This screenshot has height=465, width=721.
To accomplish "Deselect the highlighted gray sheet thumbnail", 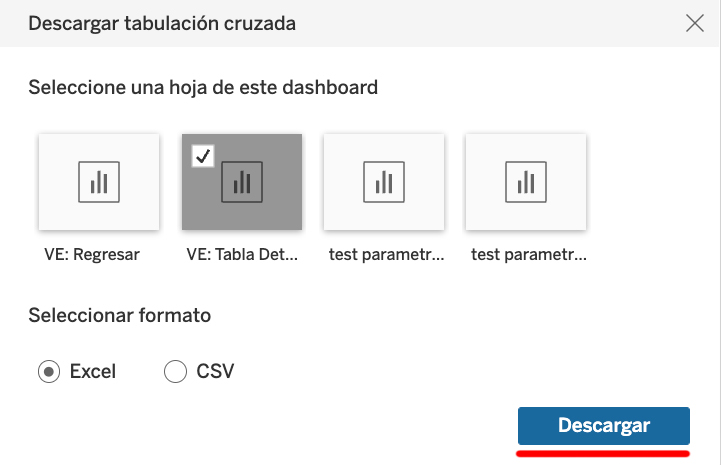I will 242,182.
